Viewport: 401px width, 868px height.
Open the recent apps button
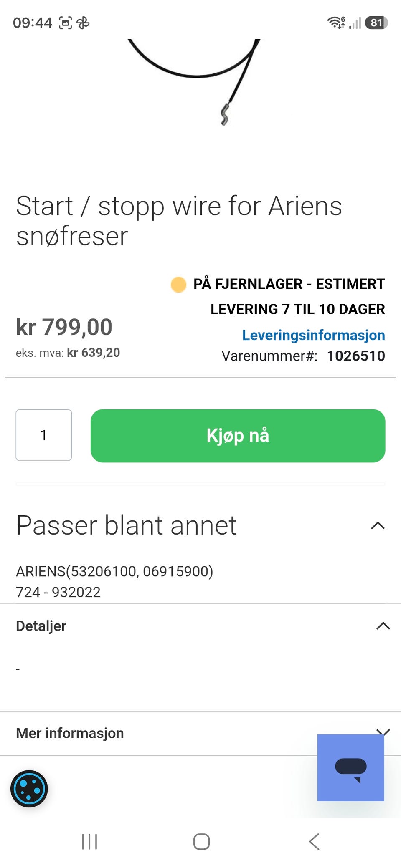89,841
